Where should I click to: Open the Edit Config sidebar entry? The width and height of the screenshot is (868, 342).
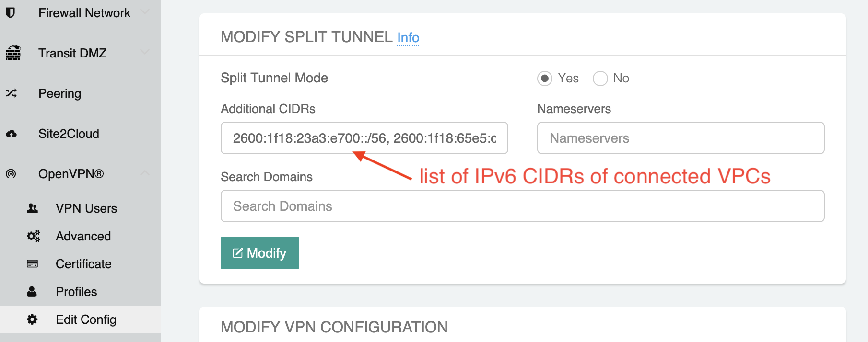tap(85, 319)
